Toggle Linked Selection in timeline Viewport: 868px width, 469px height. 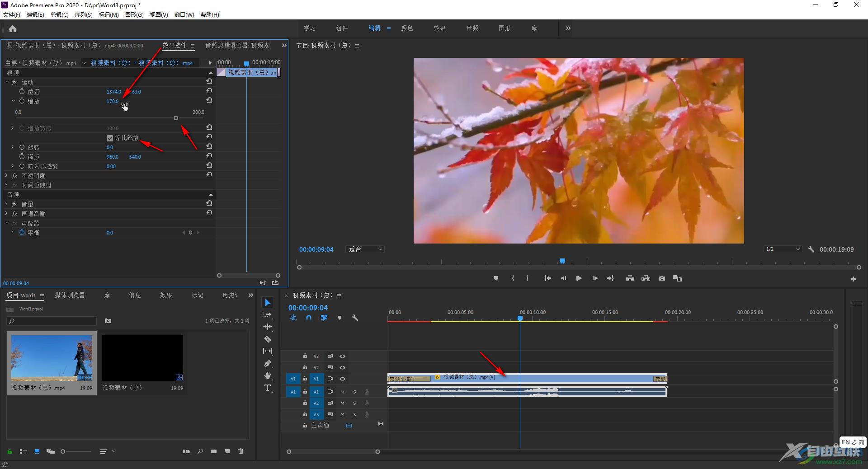click(x=324, y=318)
